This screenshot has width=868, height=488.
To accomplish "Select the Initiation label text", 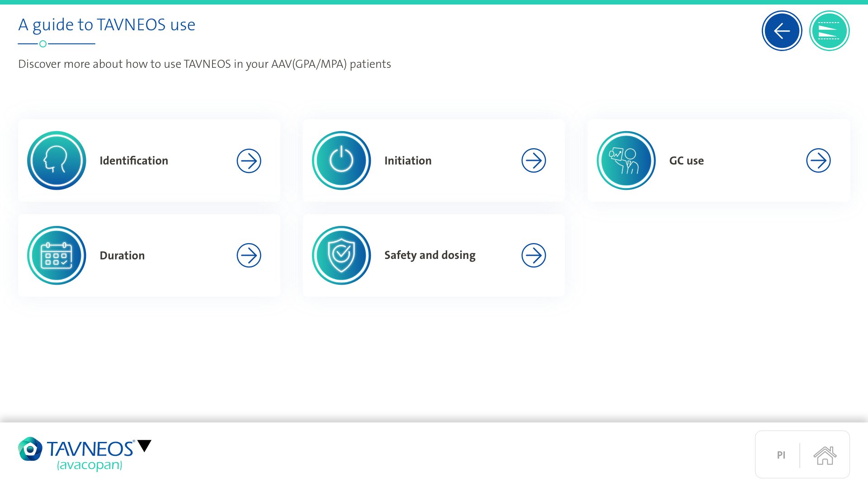I will (x=408, y=160).
